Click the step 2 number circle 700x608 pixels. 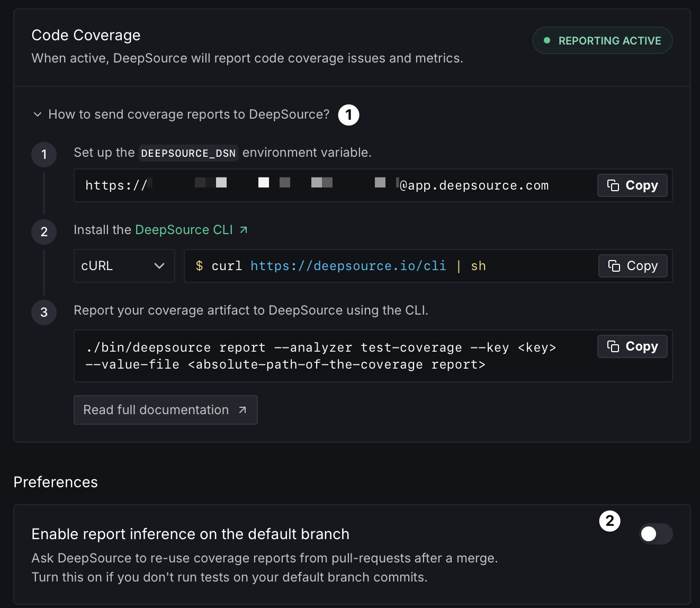44,232
